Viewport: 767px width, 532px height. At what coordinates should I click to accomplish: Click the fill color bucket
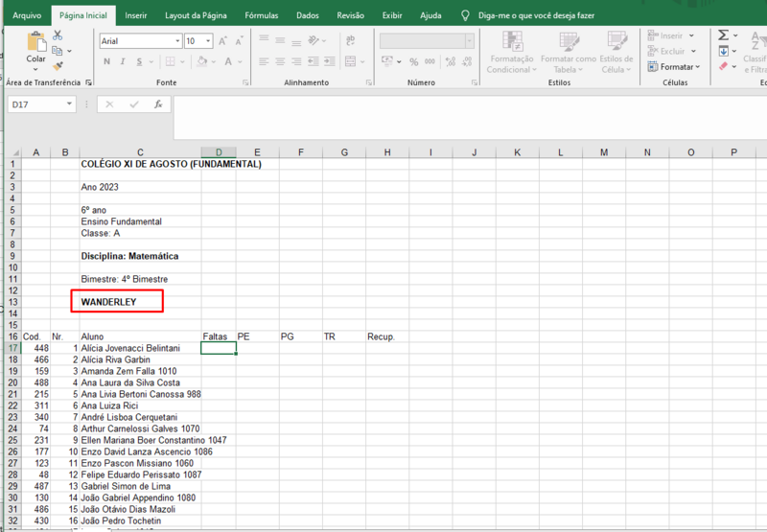click(202, 61)
